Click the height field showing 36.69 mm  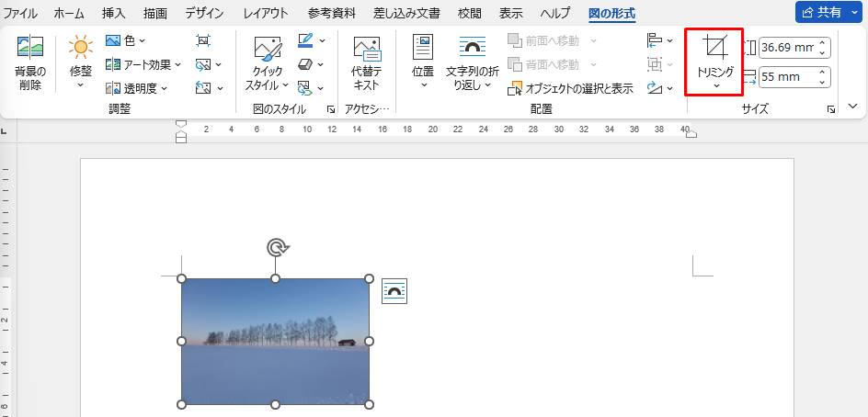point(786,48)
